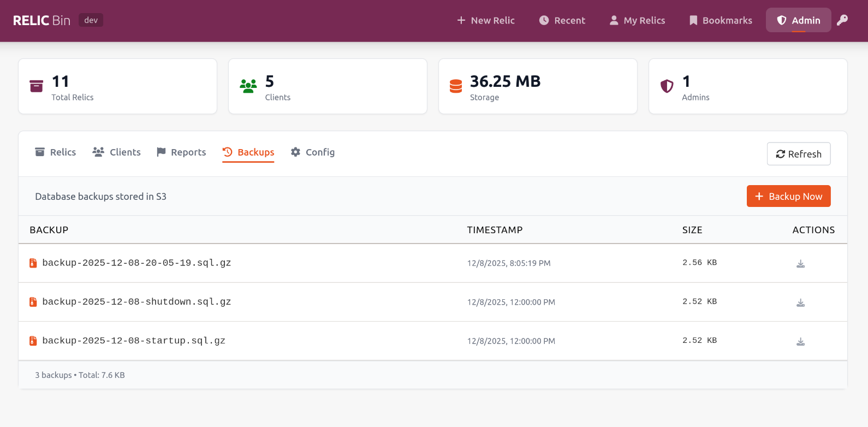
Task: Click the BACKUP column header
Action: click(x=49, y=230)
